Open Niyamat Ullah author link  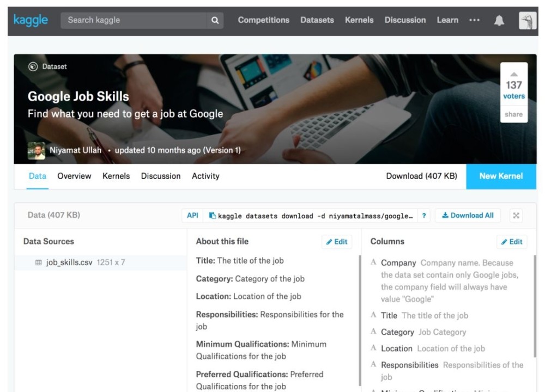point(75,150)
